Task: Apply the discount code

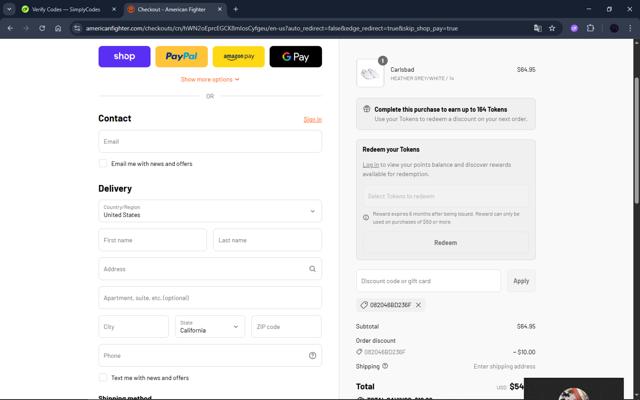Action: 521,281
